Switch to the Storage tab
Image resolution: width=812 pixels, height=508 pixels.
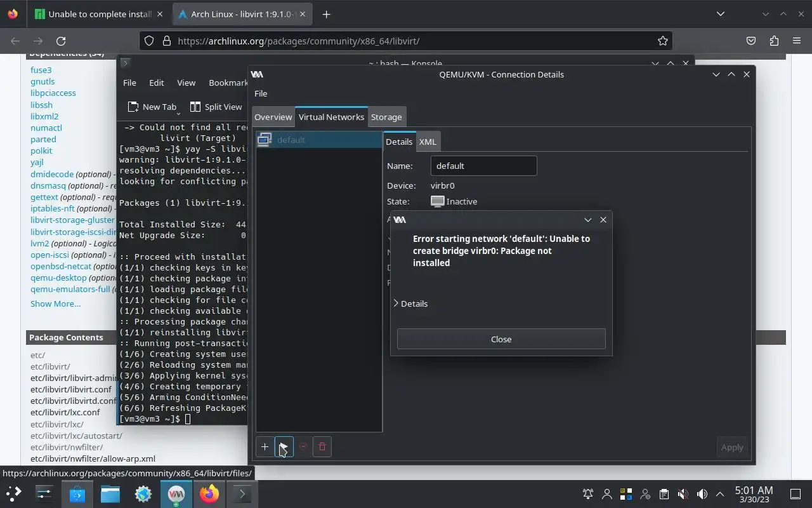[x=386, y=117]
